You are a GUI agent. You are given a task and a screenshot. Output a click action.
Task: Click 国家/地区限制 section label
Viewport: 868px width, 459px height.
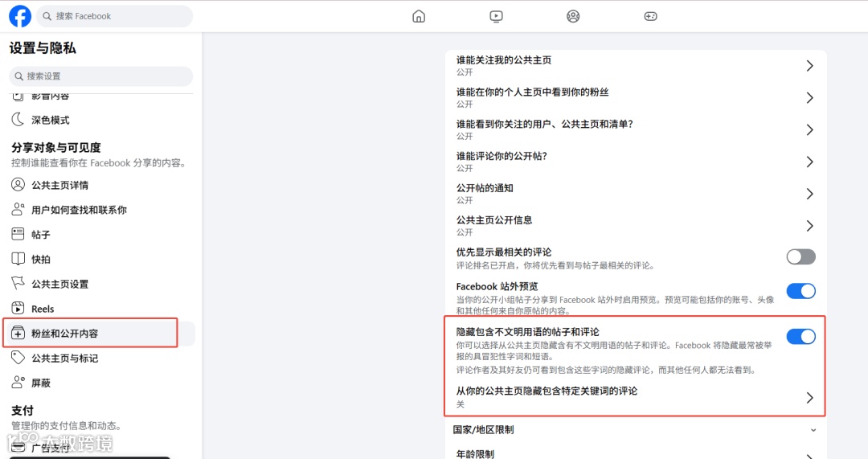483,429
